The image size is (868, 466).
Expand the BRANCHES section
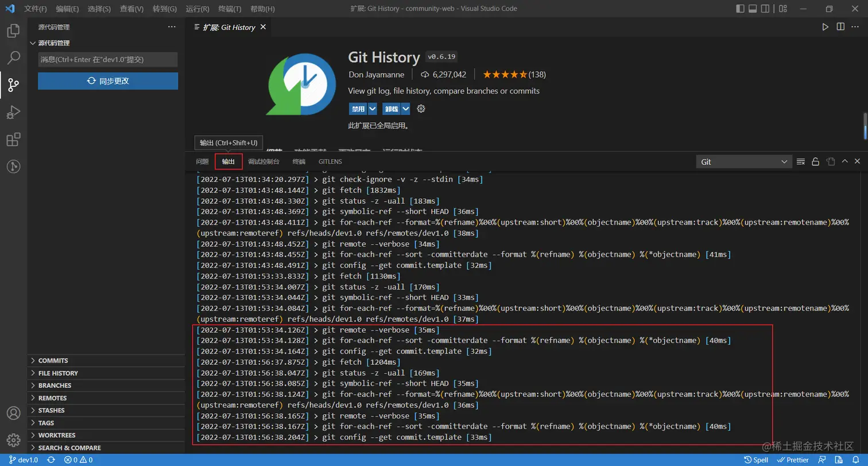[106, 386]
